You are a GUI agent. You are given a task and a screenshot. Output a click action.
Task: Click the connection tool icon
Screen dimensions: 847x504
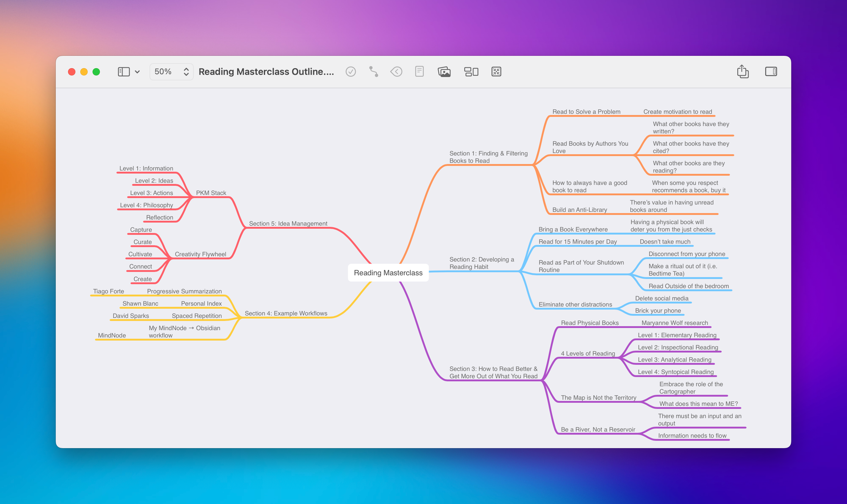pyautogui.click(x=374, y=72)
